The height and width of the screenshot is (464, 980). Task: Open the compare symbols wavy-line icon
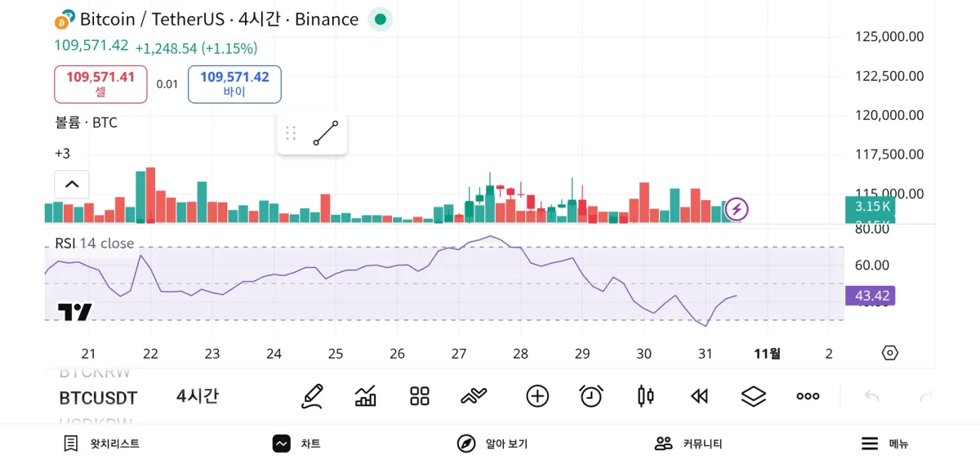(x=474, y=396)
